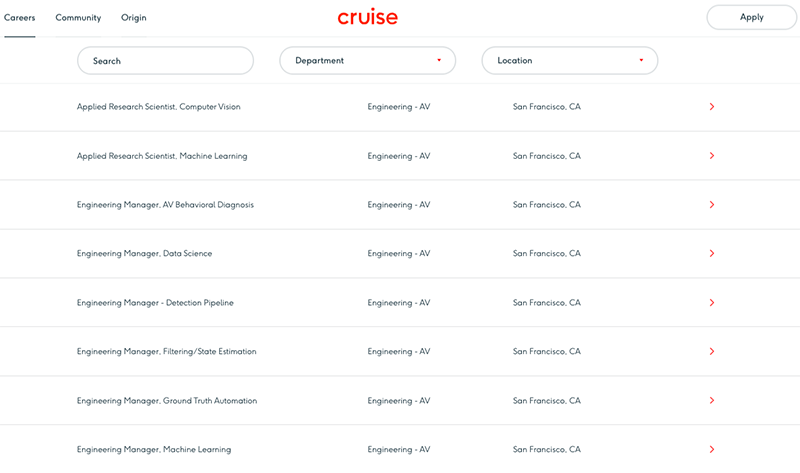Open arrow for Applied Research Scientist, Machine Learning
Viewport: 800px width, 473px height.
[x=711, y=156]
